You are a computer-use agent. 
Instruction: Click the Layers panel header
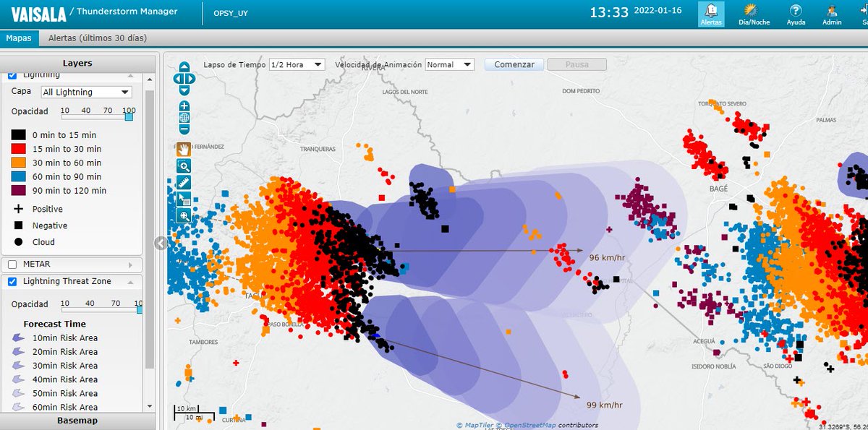(77, 64)
